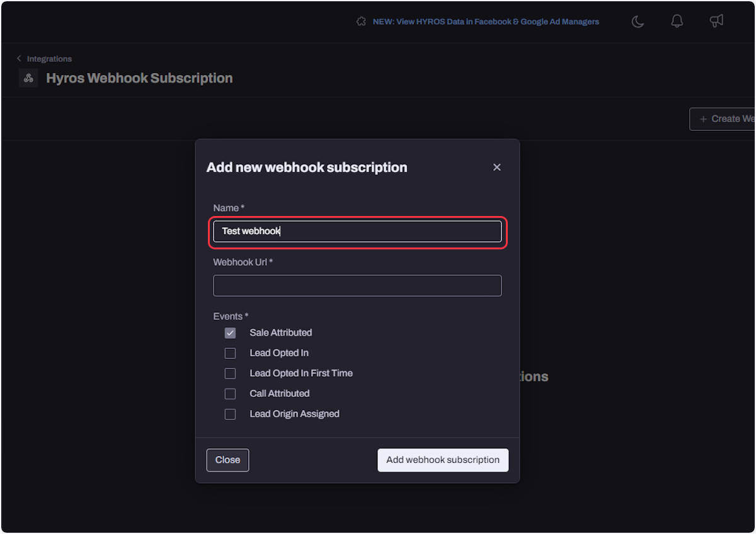Close the dialog with the X icon

point(497,167)
